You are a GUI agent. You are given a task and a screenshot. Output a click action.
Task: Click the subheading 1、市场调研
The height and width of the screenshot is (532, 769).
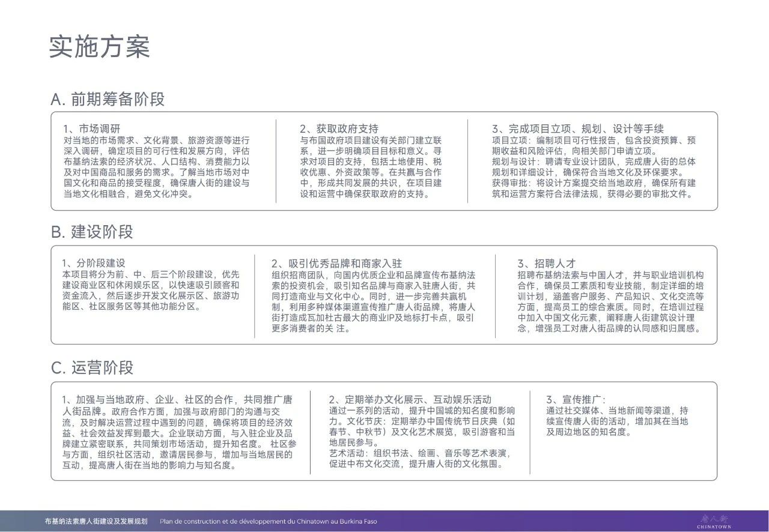(x=92, y=129)
